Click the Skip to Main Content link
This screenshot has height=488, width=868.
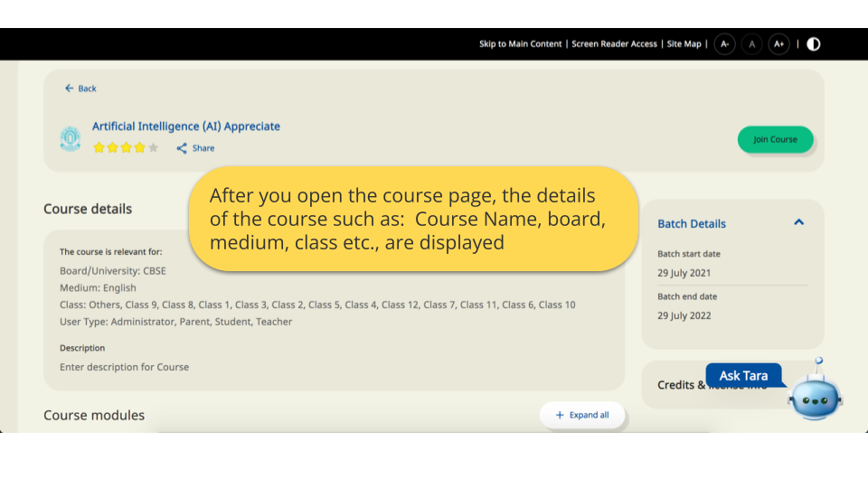coord(520,44)
